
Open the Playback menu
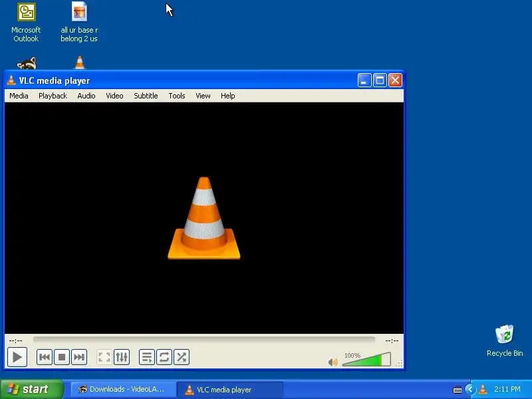point(53,96)
